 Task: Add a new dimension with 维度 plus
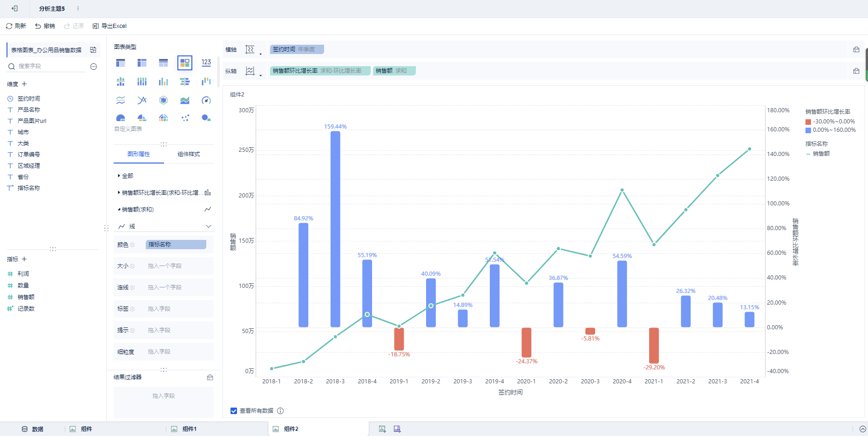coord(24,84)
